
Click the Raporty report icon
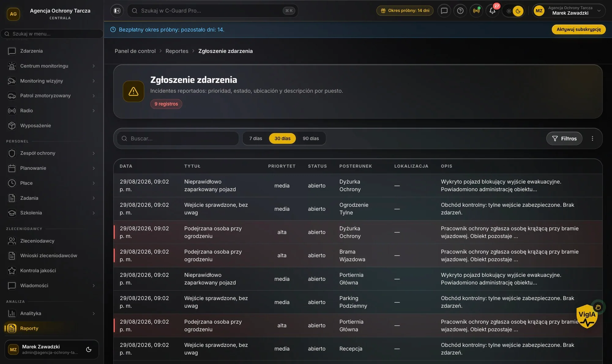pyautogui.click(x=12, y=329)
